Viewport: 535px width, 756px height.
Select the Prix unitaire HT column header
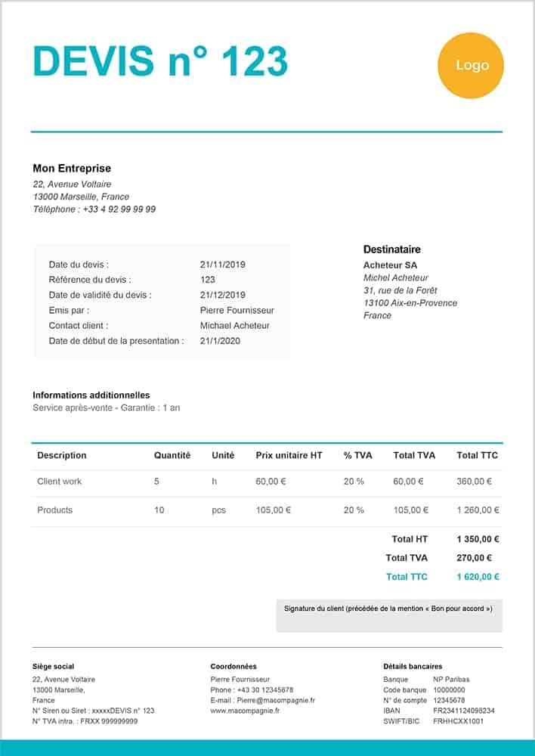pyautogui.click(x=289, y=455)
